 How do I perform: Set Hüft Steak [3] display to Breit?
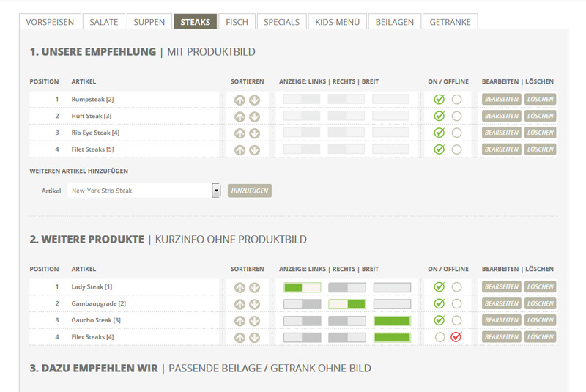coord(391,116)
